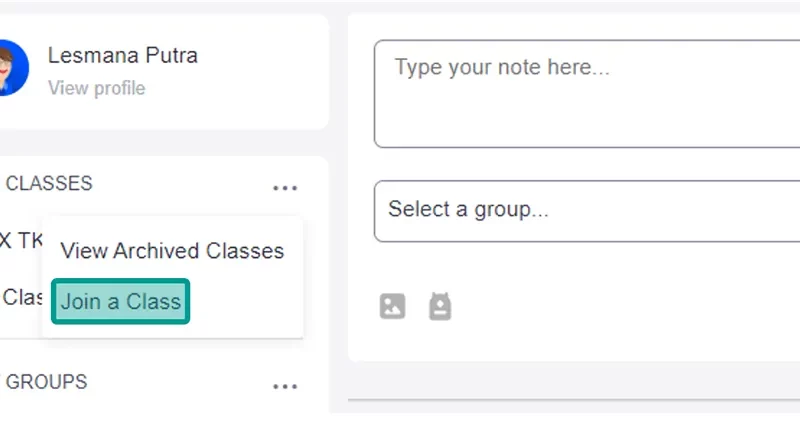Select View Archived Classes from the menu
The height and width of the screenshot is (433, 800).
172,251
